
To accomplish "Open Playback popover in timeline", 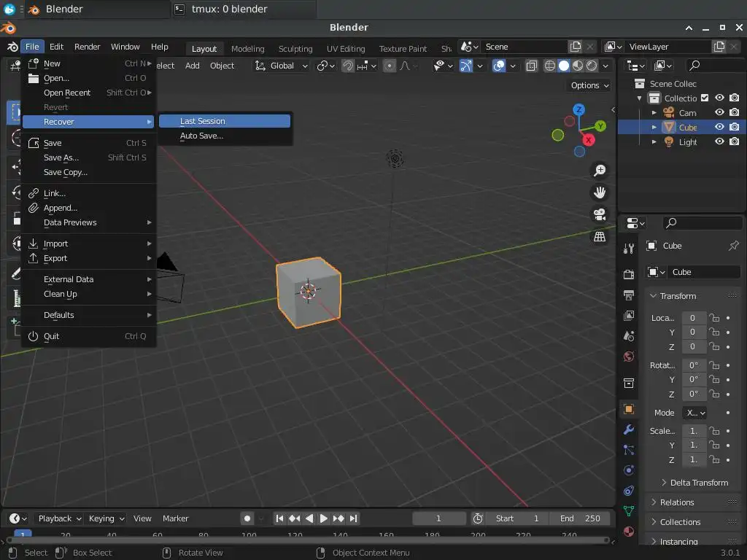I will tap(59, 518).
